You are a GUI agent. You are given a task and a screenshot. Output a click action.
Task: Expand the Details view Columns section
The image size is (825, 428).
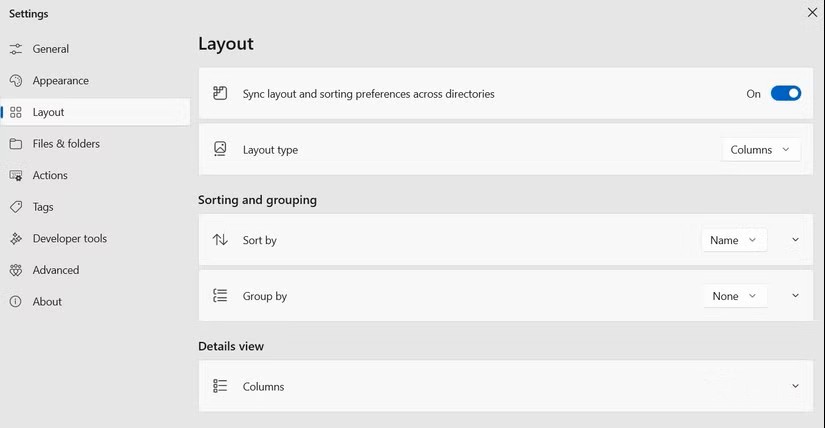[796, 386]
